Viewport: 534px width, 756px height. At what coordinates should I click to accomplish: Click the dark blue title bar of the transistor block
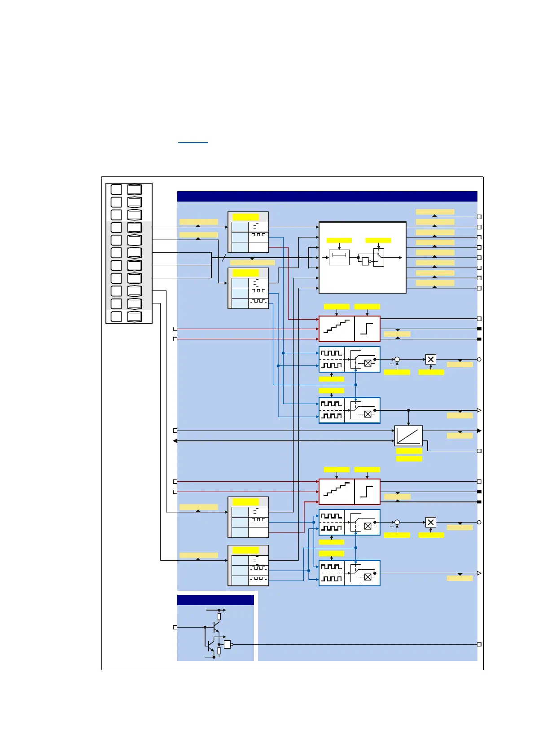(x=215, y=600)
